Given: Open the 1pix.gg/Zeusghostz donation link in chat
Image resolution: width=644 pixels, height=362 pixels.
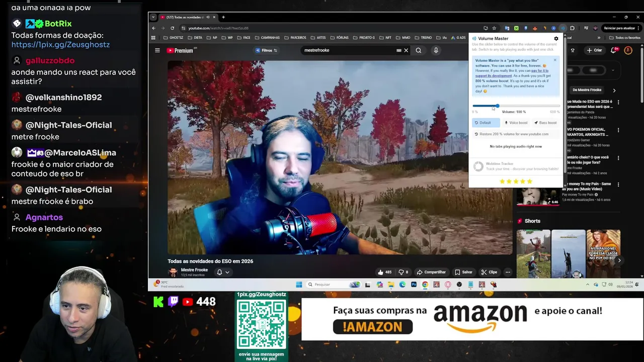Looking at the screenshot, I should [x=60, y=45].
